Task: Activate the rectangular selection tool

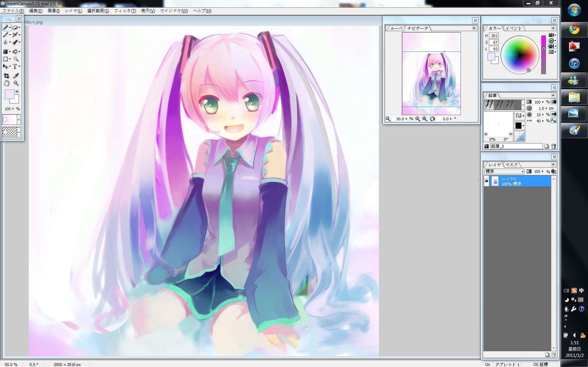Action: 6,59
